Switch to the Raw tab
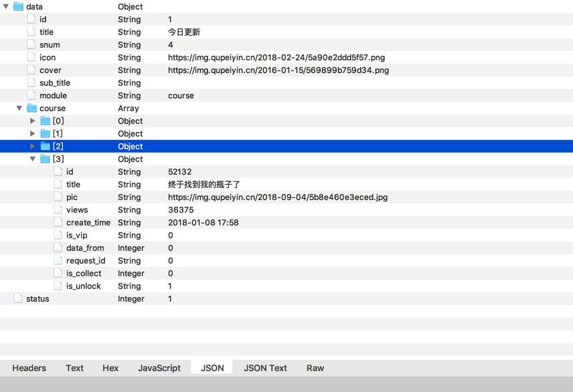The height and width of the screenshot is (392, 573). 315,368
